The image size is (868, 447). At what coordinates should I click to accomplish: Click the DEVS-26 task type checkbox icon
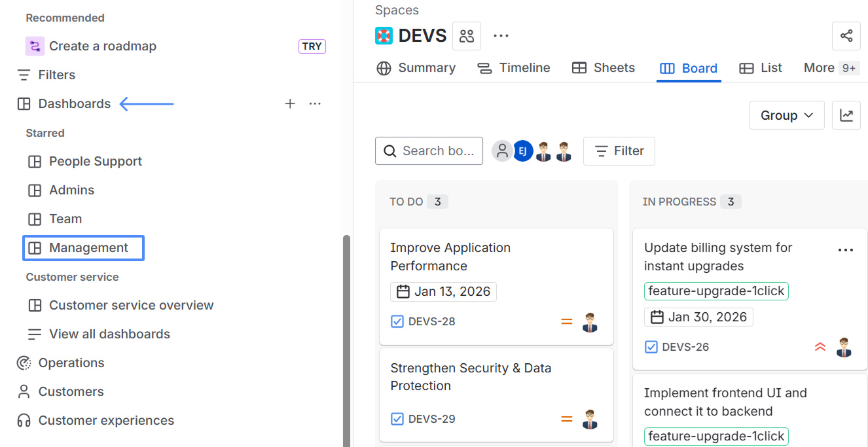[651, 347]
